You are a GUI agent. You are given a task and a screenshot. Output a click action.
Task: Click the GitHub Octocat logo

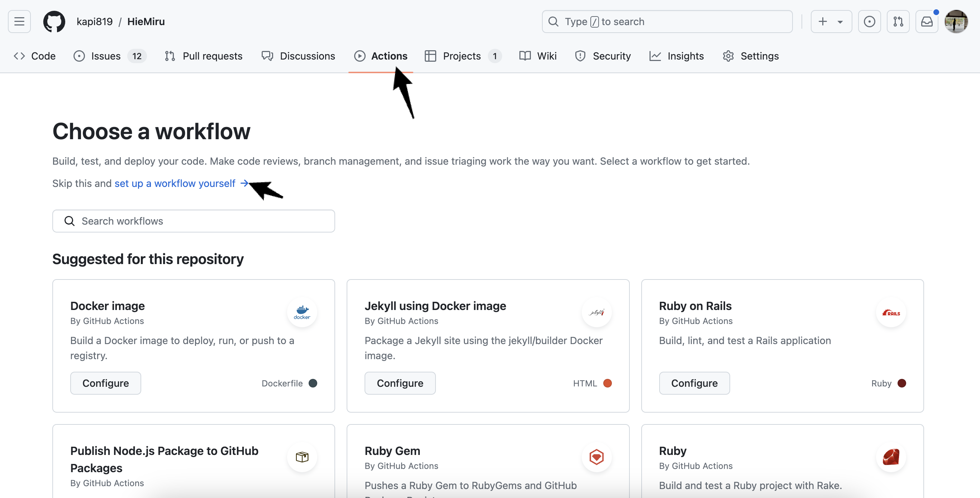click(x=54, y=22)
